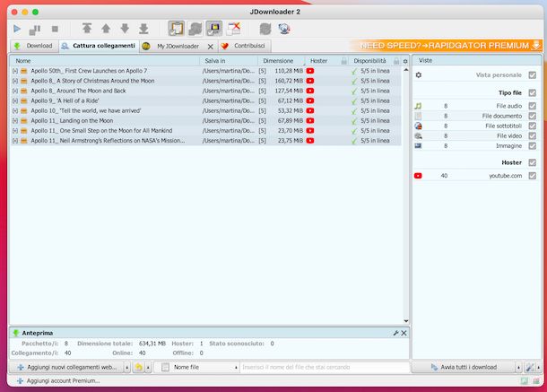The width and height of the screenshot is (547, 392).
Task: Expand Apollo 11 One Small Step package
Action: coord(15,131)
